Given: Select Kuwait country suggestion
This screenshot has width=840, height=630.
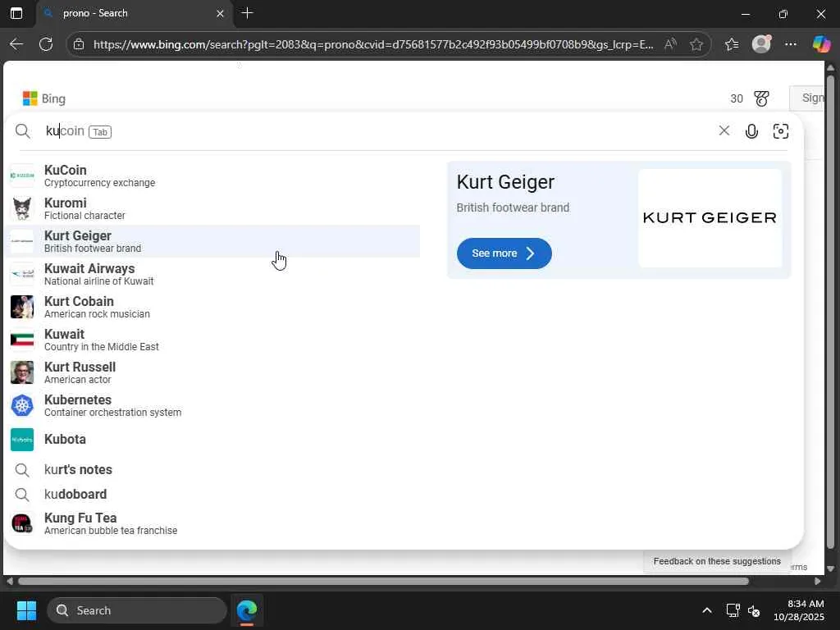Looking at the screenshot, I should point(212,340).
